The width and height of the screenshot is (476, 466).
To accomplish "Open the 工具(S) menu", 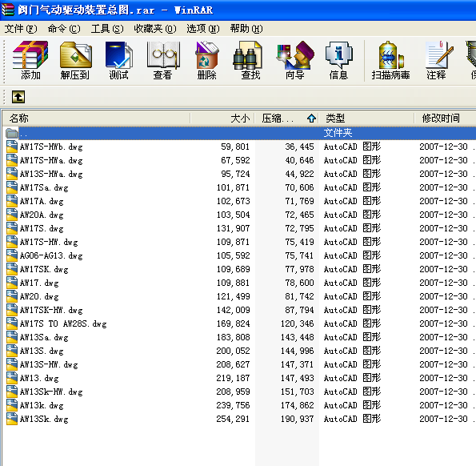I will click(x=107, y=29).
